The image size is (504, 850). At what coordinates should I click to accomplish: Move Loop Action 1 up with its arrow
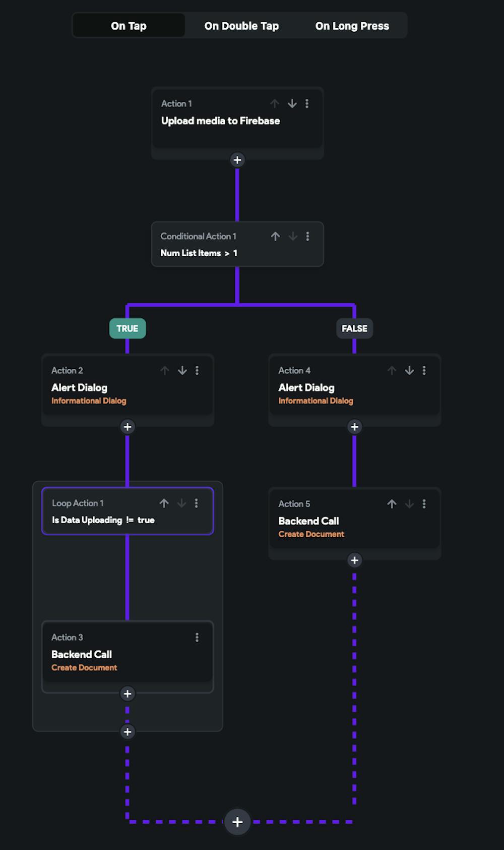[x=164, y=503]
